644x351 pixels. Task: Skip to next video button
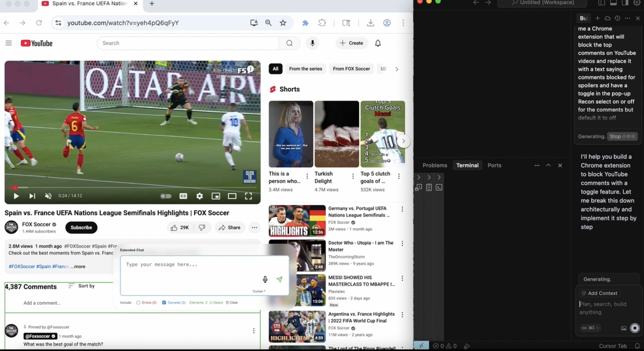point(32,196)
